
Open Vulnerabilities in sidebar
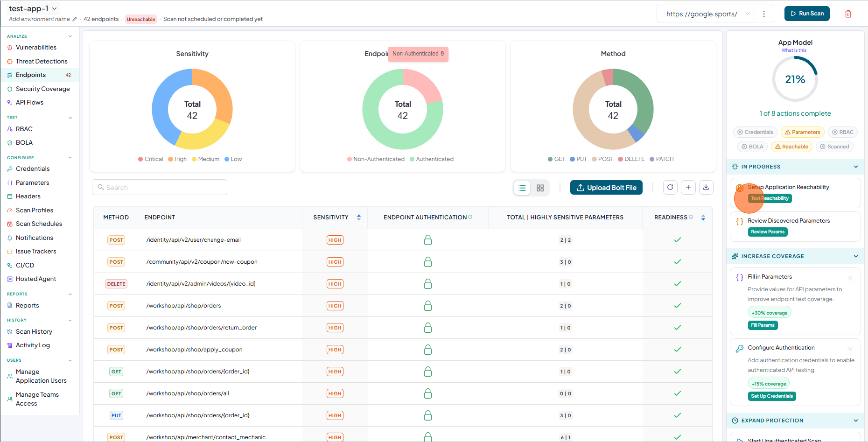(36, 48)
